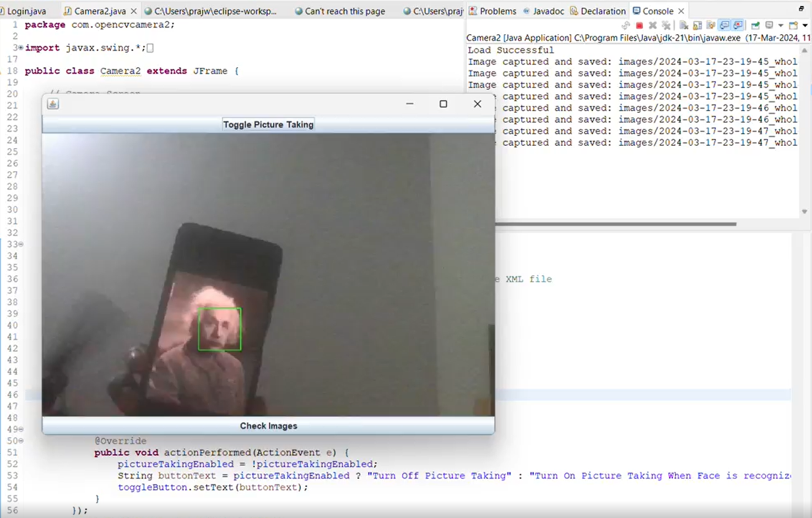Screen dimensions: 812x518
Task: Expand folded imports at line 3
Action: [20, 48]
